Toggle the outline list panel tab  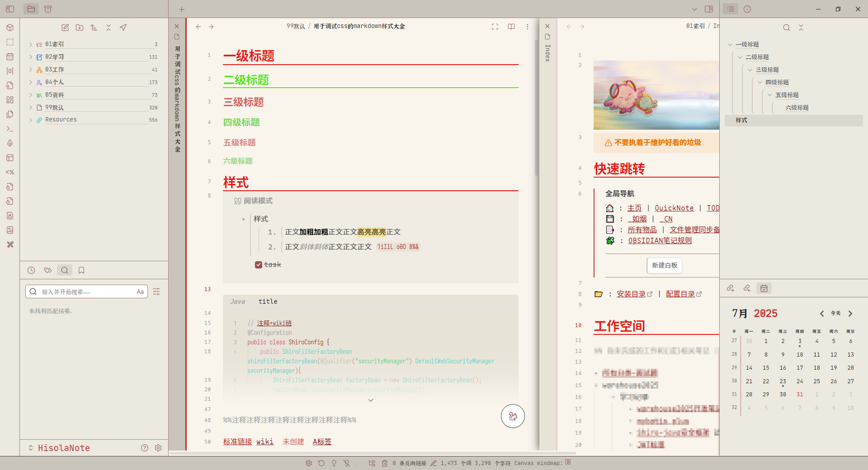pos(731,9)
